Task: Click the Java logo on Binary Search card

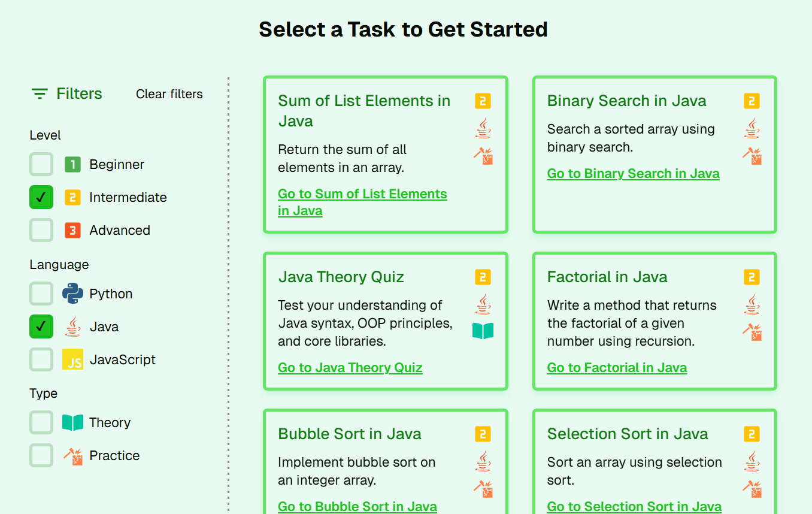Action: tap(752, 128)
